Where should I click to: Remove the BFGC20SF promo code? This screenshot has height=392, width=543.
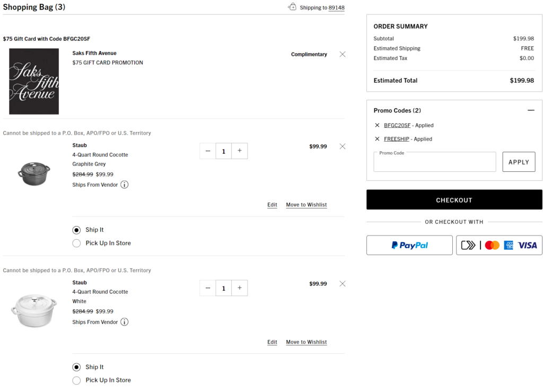[x=377, y=125]
